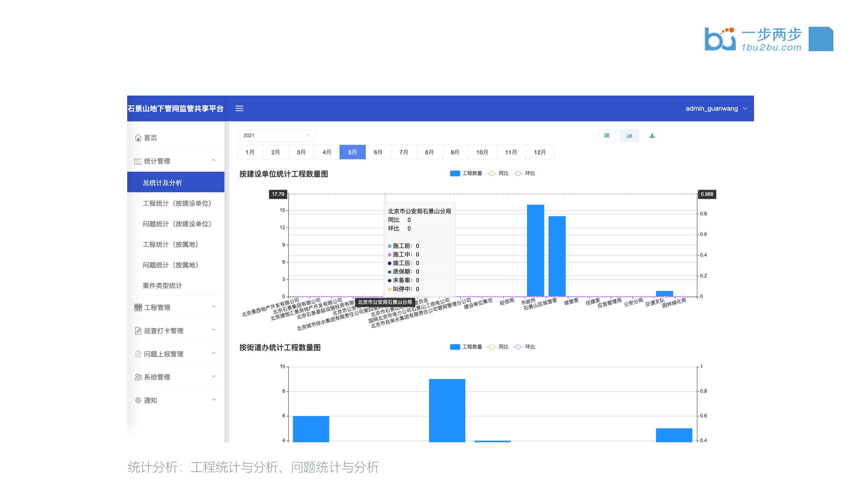Select the 2月 month tab
Viewport: 868px width, 488px height.
[275, 152]
